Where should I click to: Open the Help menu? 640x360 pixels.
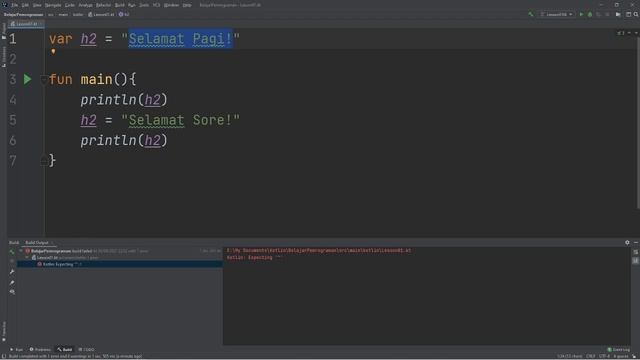[187, 5]
